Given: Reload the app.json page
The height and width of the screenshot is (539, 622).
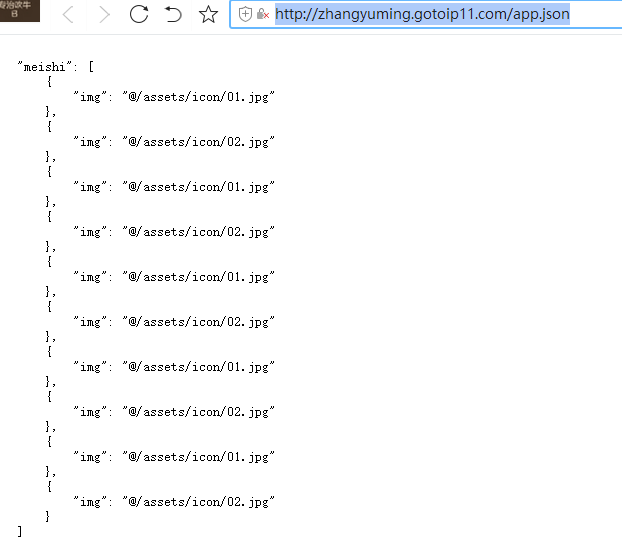Looking at the screenshot, I should (x=139, y=14).
